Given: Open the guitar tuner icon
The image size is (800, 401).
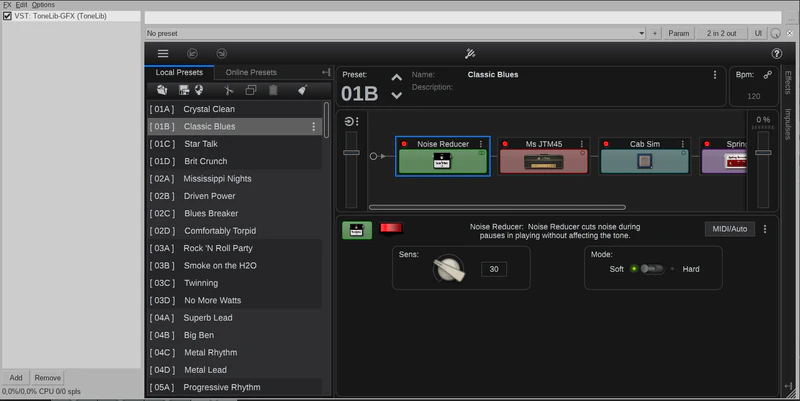Looking at the screenshot, I should [x=470, y=54].
